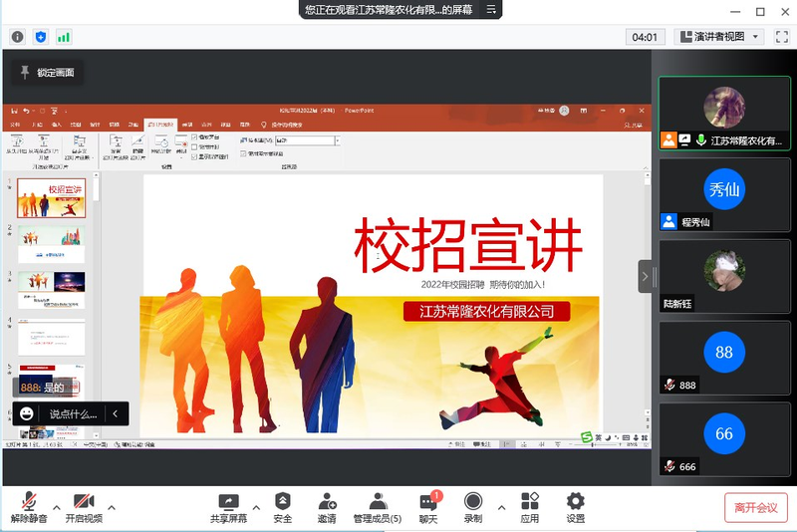Open the security shield icon (安全)
This screenshot has height=532, width=797.
[x=283, y=501]
